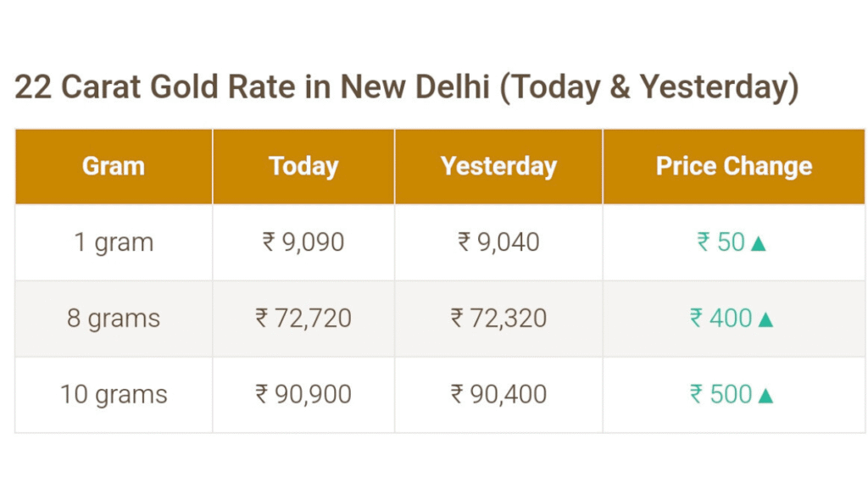Click the 22 Carat Gold Rate heading
The height and width of the screenshot is (488, 868).
407,87
